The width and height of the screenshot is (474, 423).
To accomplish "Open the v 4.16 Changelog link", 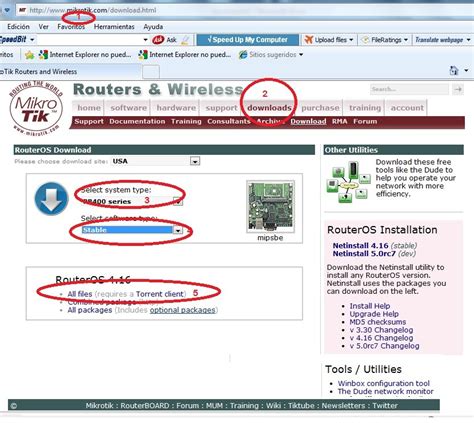I will point(381,338).
